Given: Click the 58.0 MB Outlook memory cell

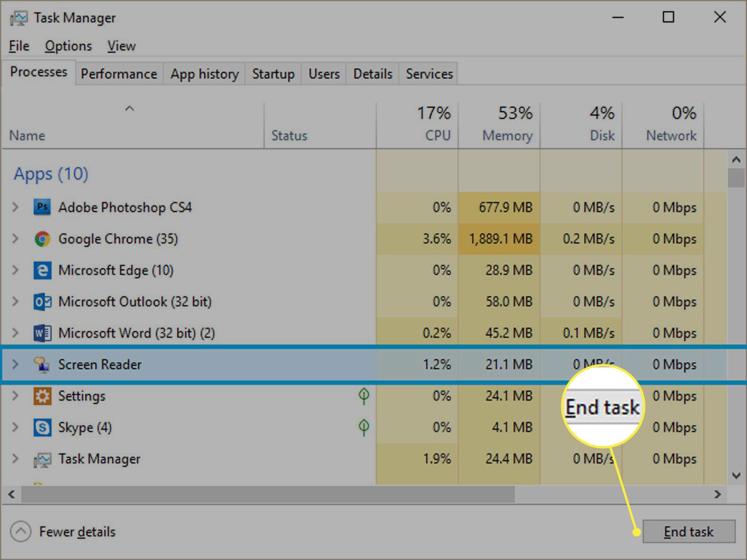Looking at the screenshot, I should point(499,301).
